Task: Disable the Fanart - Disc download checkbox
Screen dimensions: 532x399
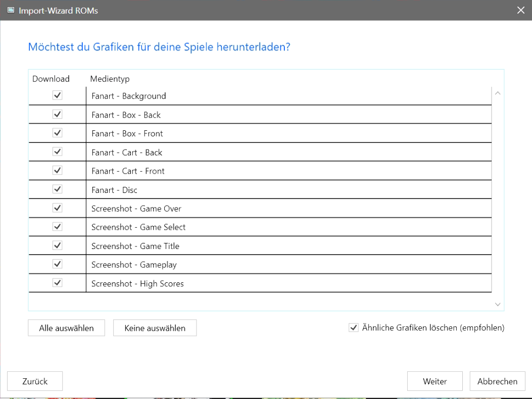Action: (58, 189)
